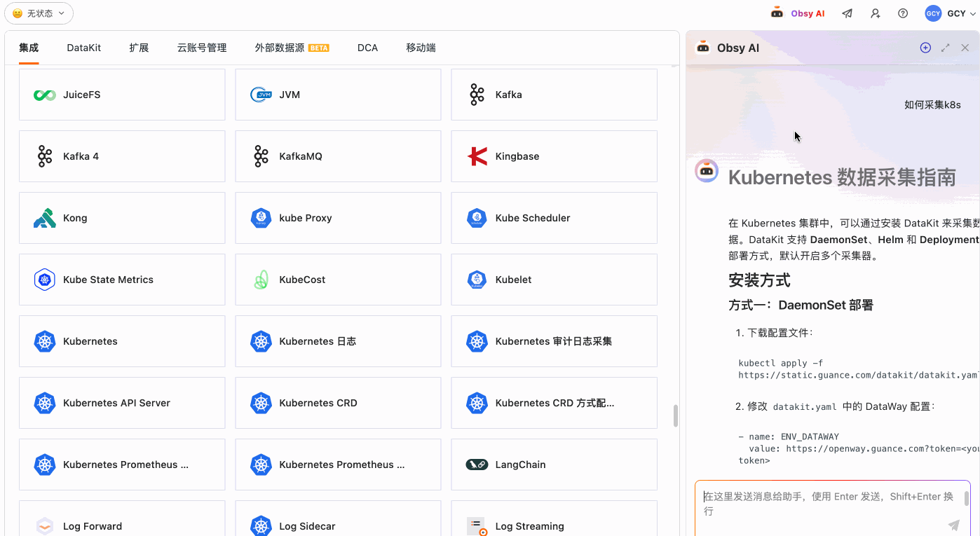The image size is (980, 536).
Task: Open Kubernetes 日志 icon
Action: coord(261,341)
